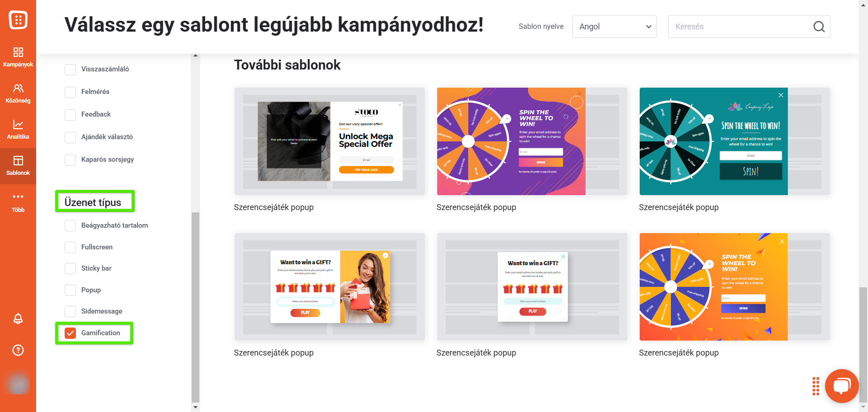868x412 pixels.
Task: Click the logo icon in sidebar
Action: point(18,20)
